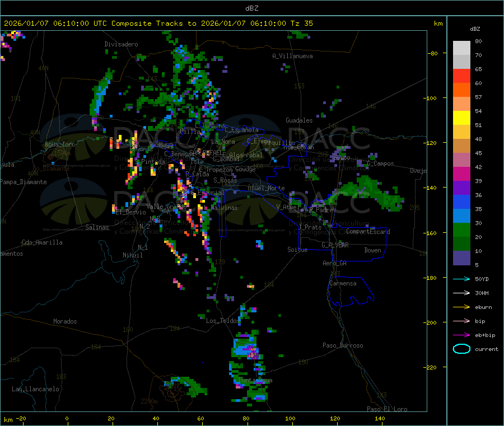Click the Carmensa blue district outline
The height and width of the screenshot is (426, 504).
coord(351,292)
